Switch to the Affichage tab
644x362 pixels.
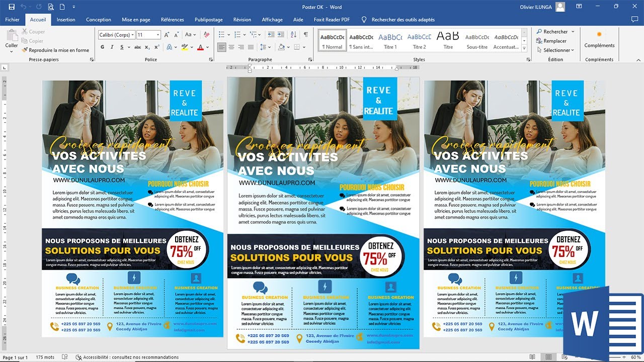272,20
